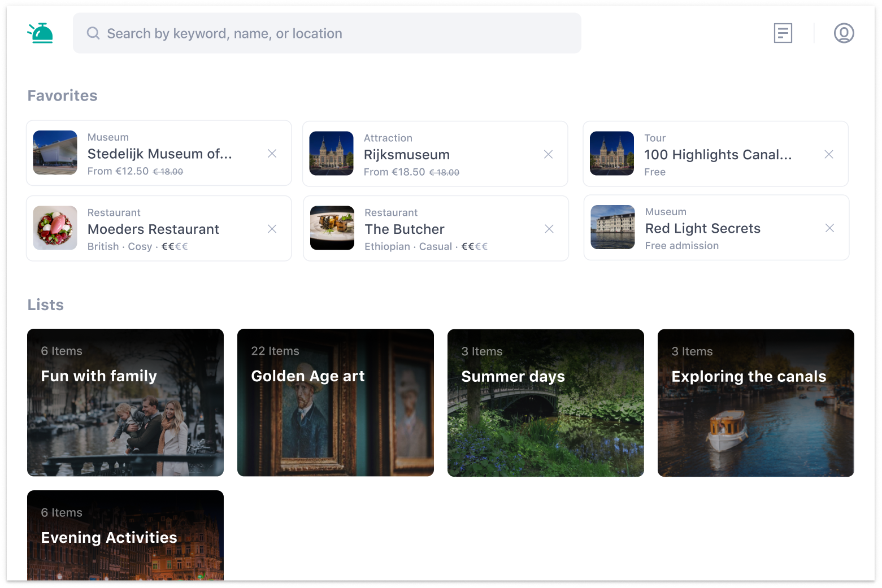Screen dimensions: 882x588
Task: Open the Stedelijk Museum of... title
Action: (160, 154)
